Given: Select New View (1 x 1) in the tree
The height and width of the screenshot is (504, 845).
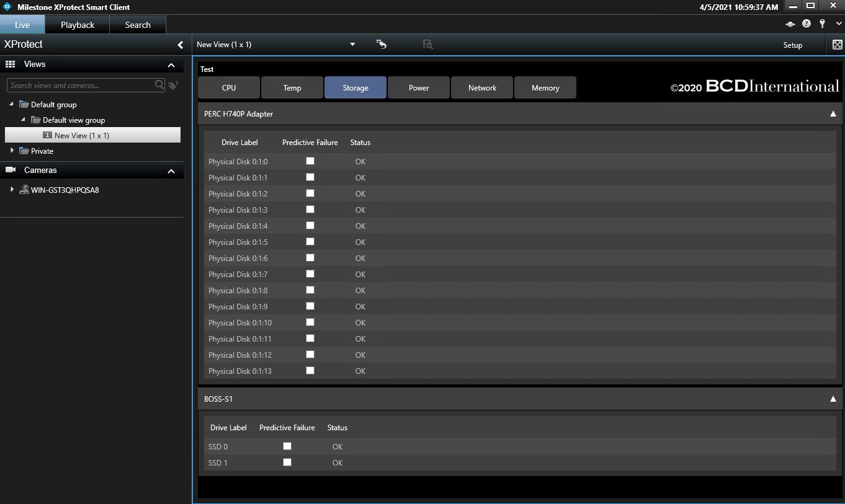Looking at the screenshot, I should pos(92,135).
